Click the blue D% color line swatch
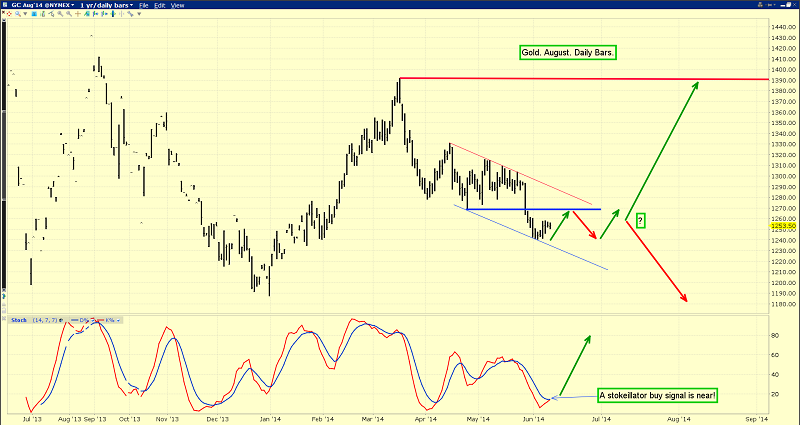Viewport: 800px width, 425px height. (x=74, y=320)
